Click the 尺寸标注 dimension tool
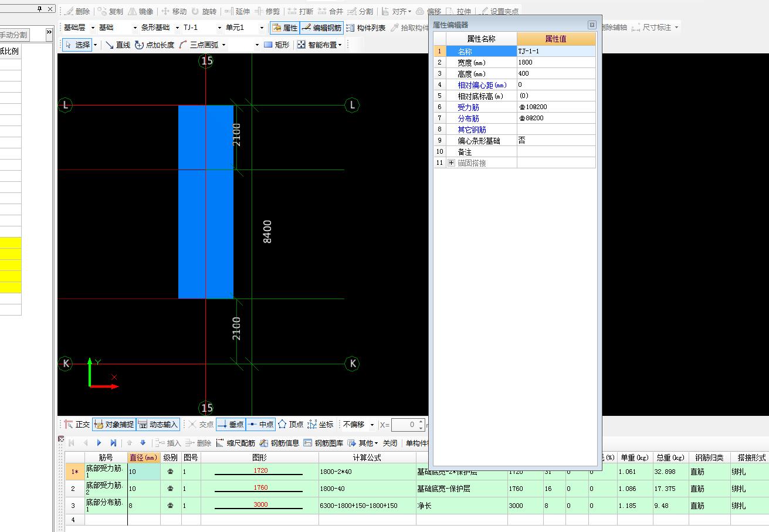 656,28
